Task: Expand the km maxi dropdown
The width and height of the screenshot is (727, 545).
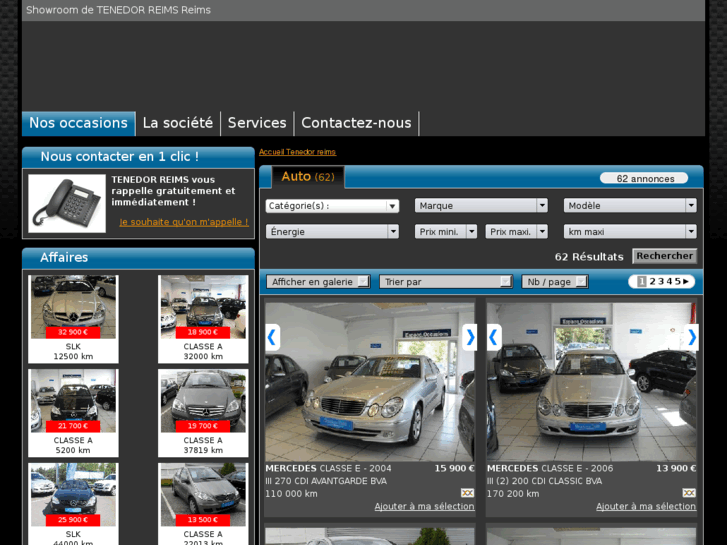Action: [630, 231]
